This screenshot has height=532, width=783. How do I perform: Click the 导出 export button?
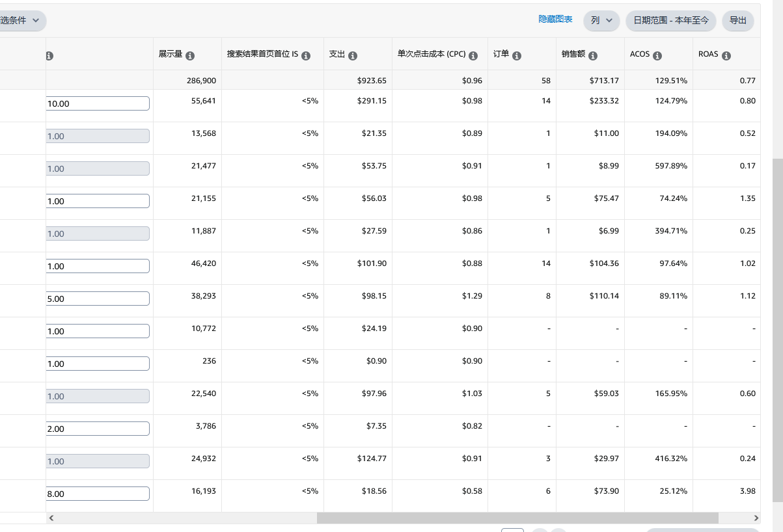coord(737,21)
